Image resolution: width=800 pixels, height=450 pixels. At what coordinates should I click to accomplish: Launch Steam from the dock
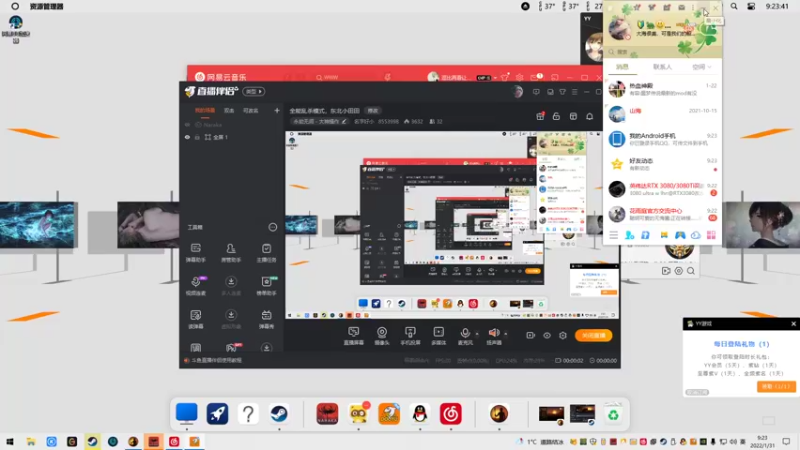point(279,414)
